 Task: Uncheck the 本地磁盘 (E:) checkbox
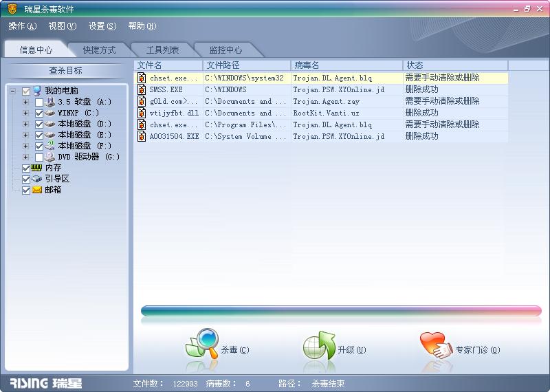[x=39, y=135]
